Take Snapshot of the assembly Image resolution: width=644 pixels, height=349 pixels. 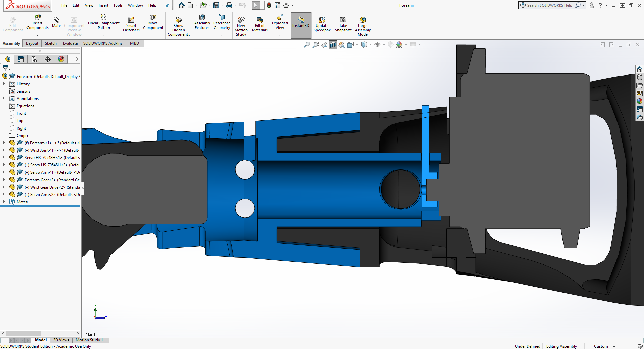[x=343, y=24]
